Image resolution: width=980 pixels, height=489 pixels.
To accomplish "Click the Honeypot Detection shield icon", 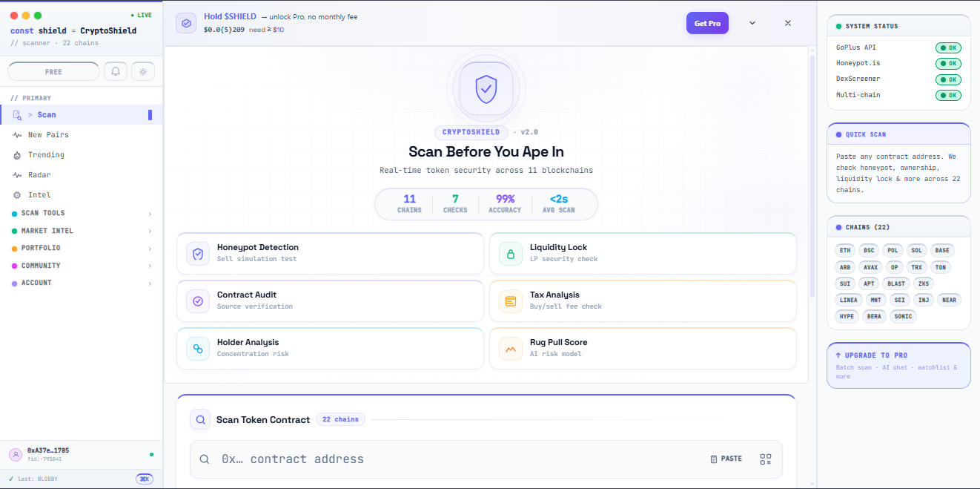I will coord(198,254).
